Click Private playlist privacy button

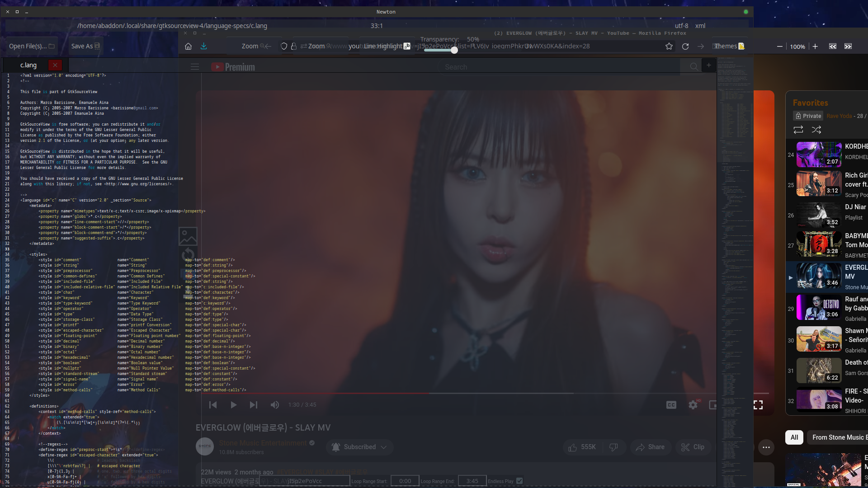click(x=808, y=116)
